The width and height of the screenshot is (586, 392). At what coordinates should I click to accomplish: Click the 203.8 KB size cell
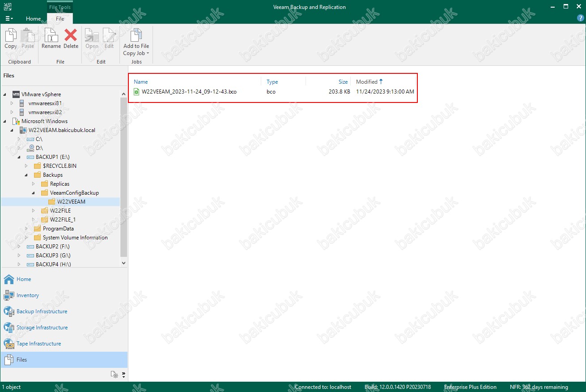pos(339,92)
